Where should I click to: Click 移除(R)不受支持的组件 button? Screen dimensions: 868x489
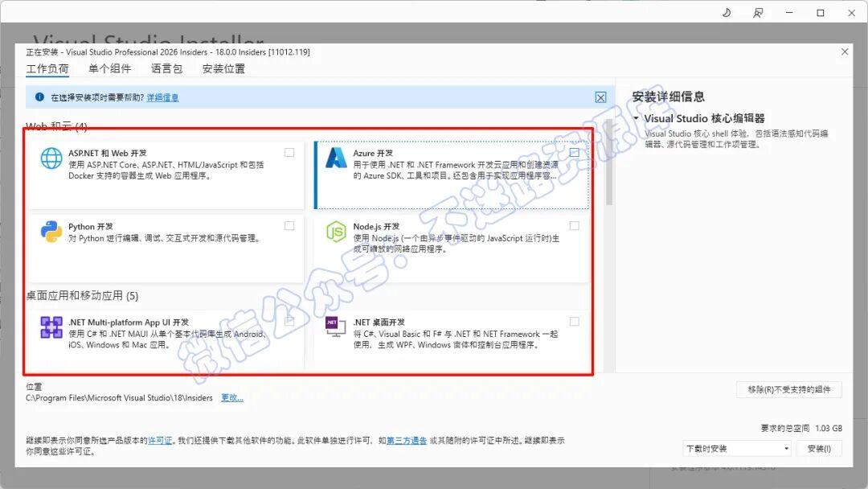click(x=789, y=389)
